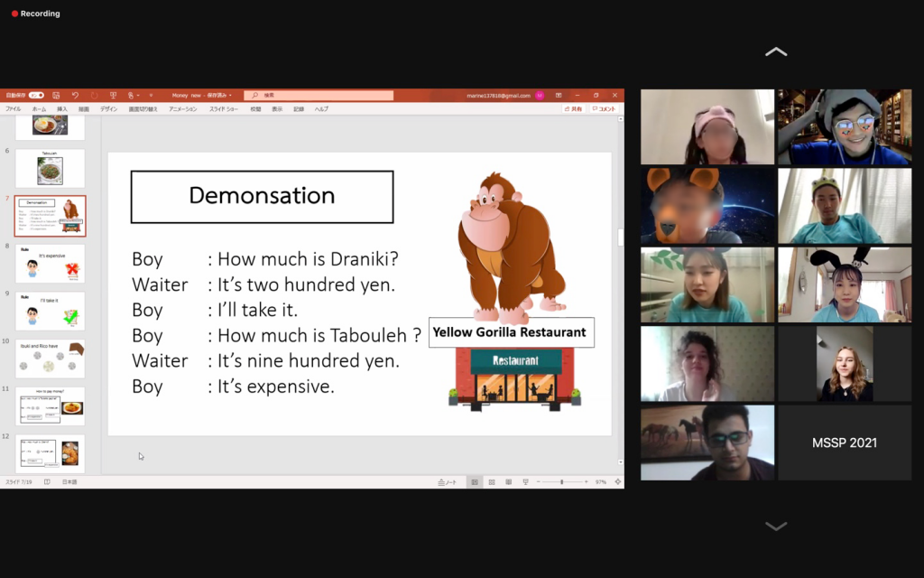
Task: Open the touch mode dropdown arrow
Action: coord(138,95)
